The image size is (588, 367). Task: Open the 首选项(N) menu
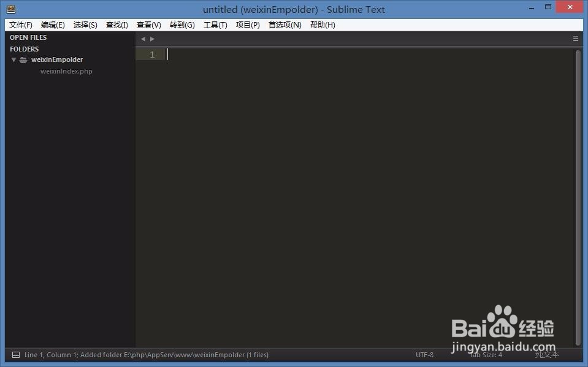pyautogui.click(x=284, y=25)
